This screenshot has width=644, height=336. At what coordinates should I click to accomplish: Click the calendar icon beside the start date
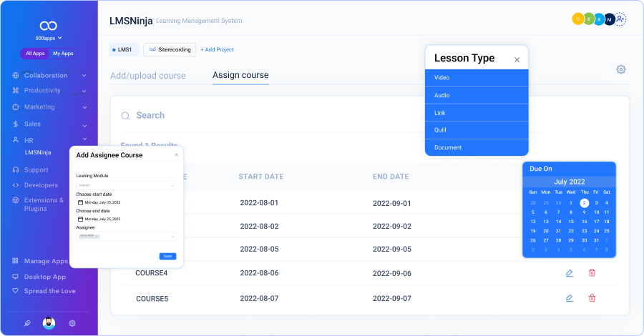click(x=80, y=202)
